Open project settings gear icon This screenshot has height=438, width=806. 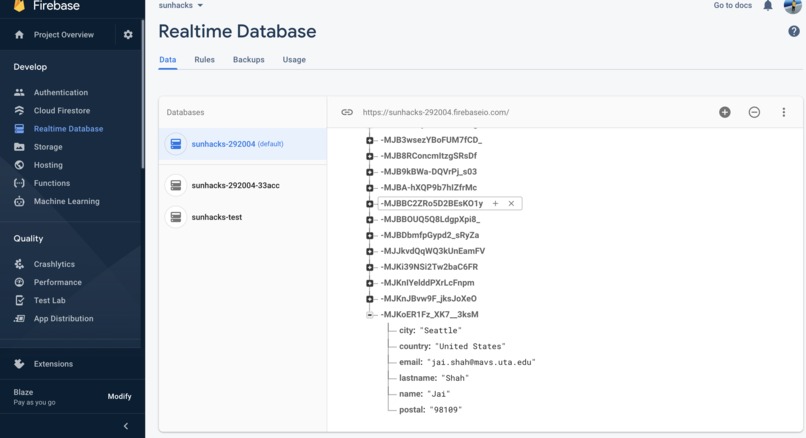coord(128,34)
